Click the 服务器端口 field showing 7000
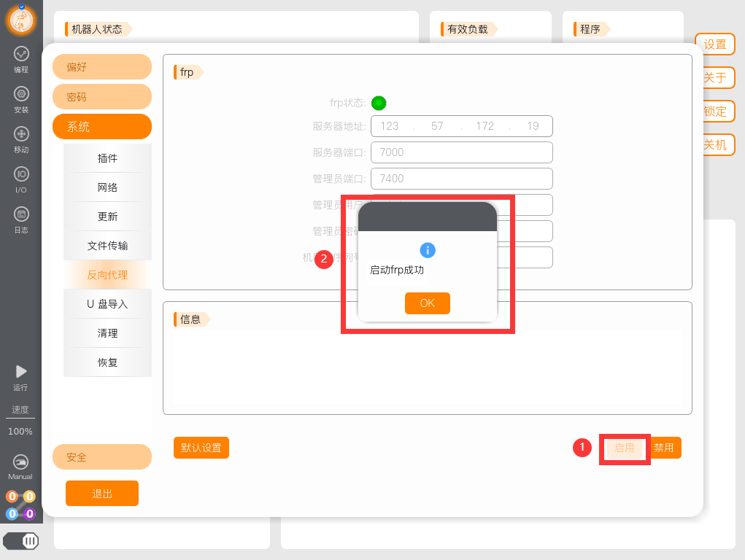 click(x=462, y=152)
